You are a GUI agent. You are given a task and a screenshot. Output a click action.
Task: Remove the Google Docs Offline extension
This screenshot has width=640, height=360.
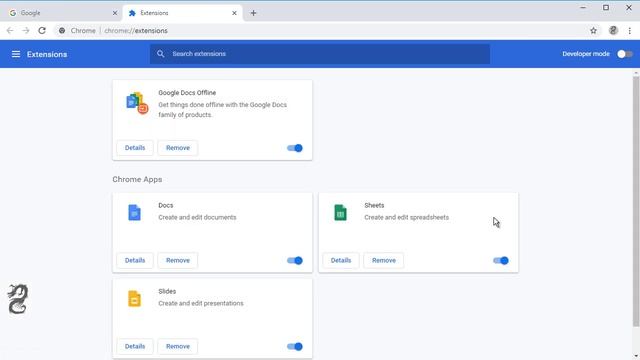(x=178, y=148)
